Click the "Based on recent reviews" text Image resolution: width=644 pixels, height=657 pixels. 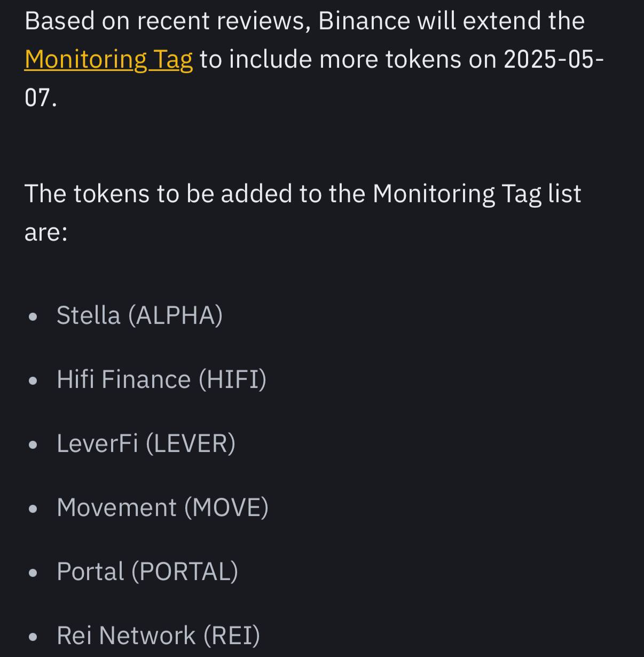point(168,21)
